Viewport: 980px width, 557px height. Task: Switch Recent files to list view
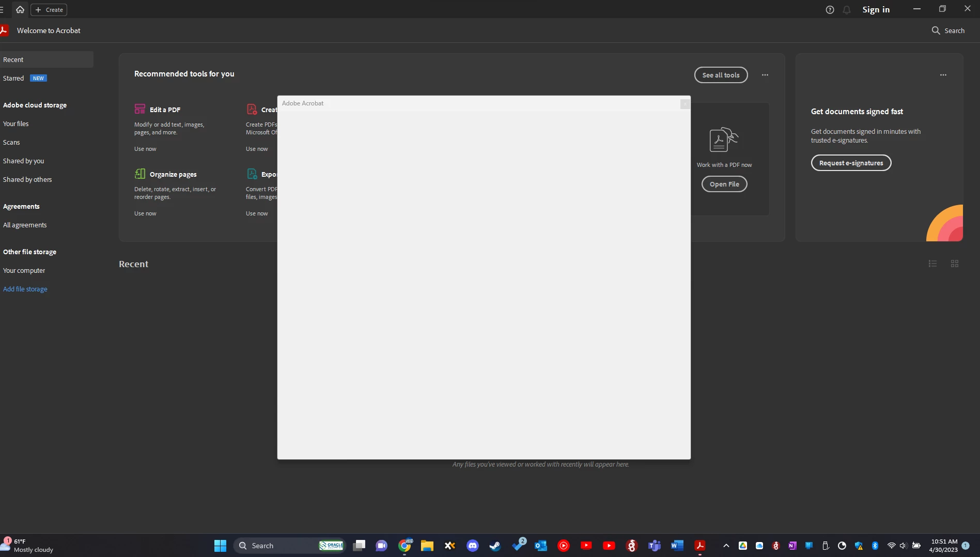point(932,264)
